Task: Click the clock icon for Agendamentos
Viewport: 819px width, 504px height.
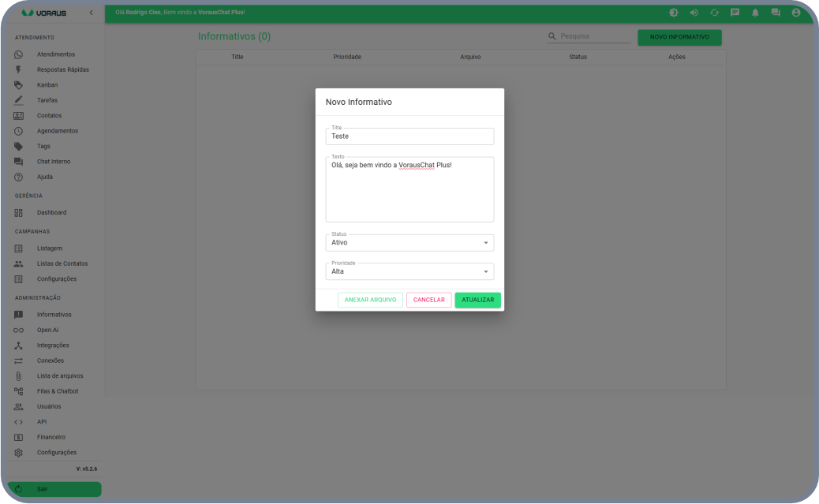Action: pyautogui.click(x=19, y=131)
